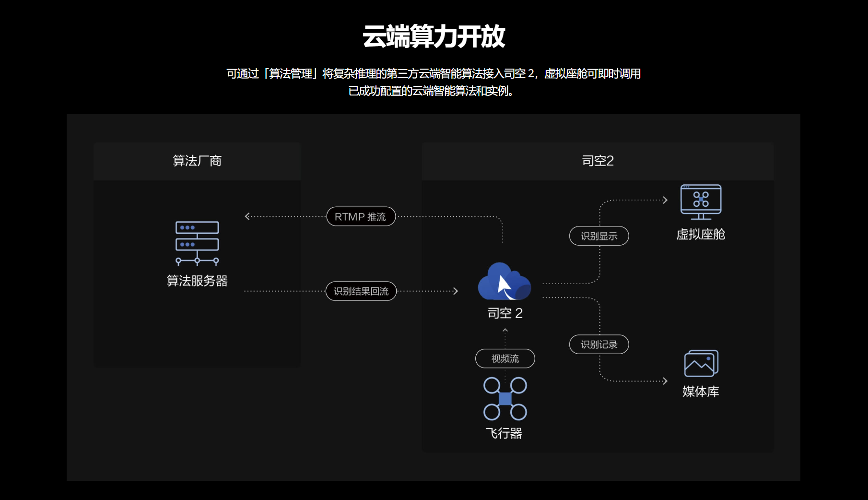Click the arrowhead after 识别结果回流
Image resolution: width=868 pixels, height=500 pixels.
click(456, 291)
